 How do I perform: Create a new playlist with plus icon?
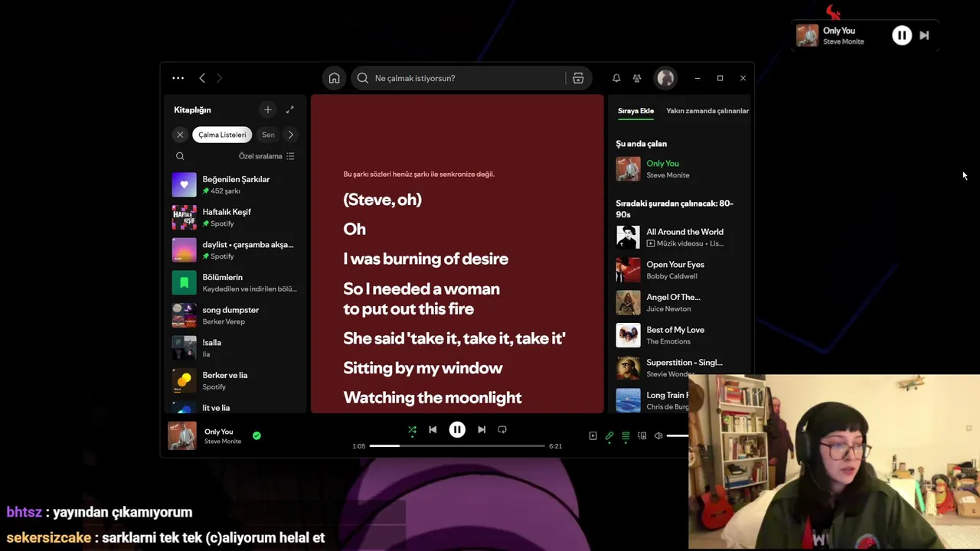point(267,110)
